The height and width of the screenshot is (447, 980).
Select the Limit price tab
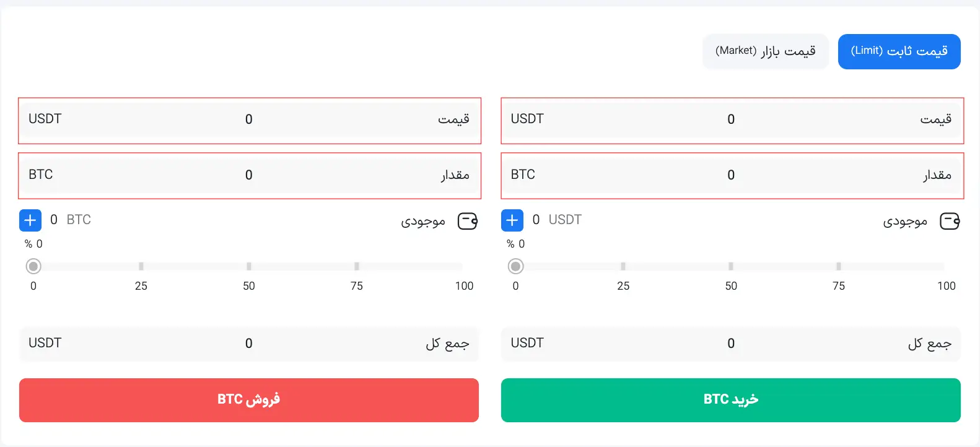(x=899, y=51)
